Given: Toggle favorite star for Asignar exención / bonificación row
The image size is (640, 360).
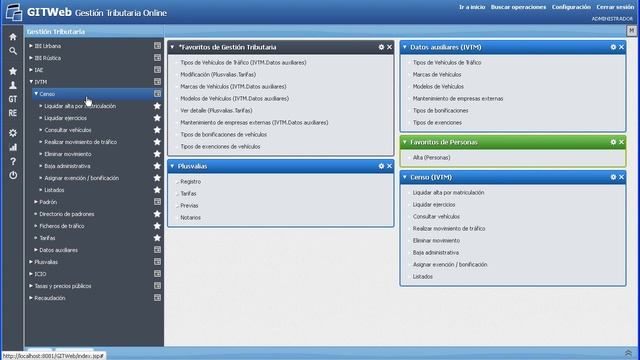Looking at the screenshot, I should [157, 178].
